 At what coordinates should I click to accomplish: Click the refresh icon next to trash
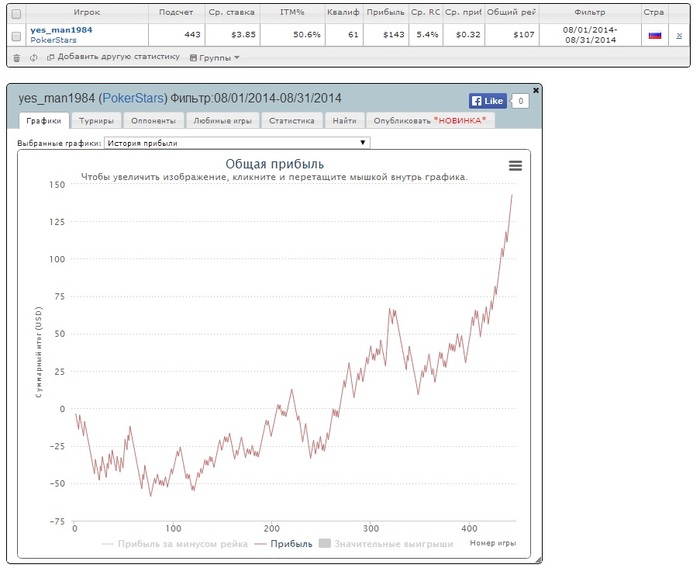[x=33, y=58]
